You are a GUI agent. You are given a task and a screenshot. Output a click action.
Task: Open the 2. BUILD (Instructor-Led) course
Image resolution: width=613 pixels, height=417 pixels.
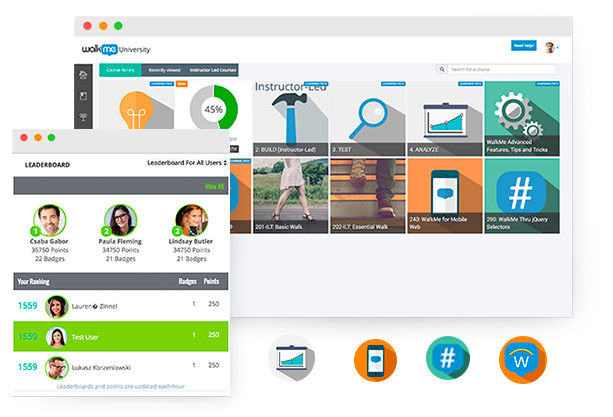pyautogui.click(x=290, y=119)
